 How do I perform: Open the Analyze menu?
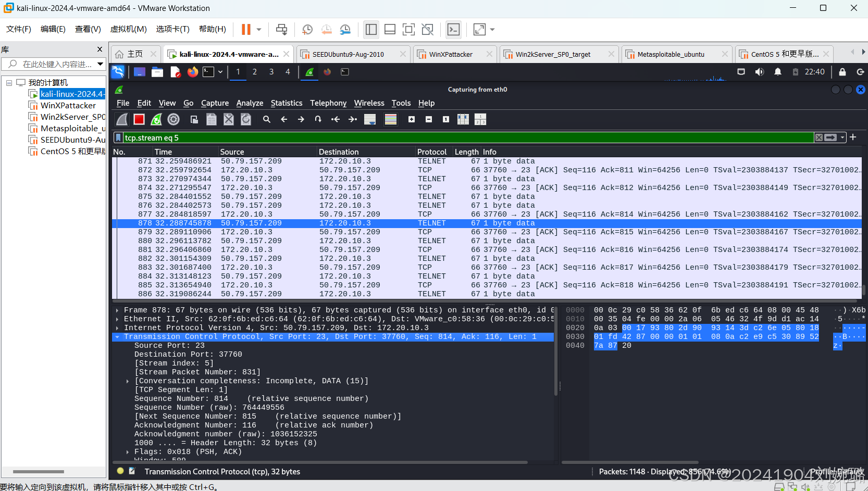(x=250, y=103)
